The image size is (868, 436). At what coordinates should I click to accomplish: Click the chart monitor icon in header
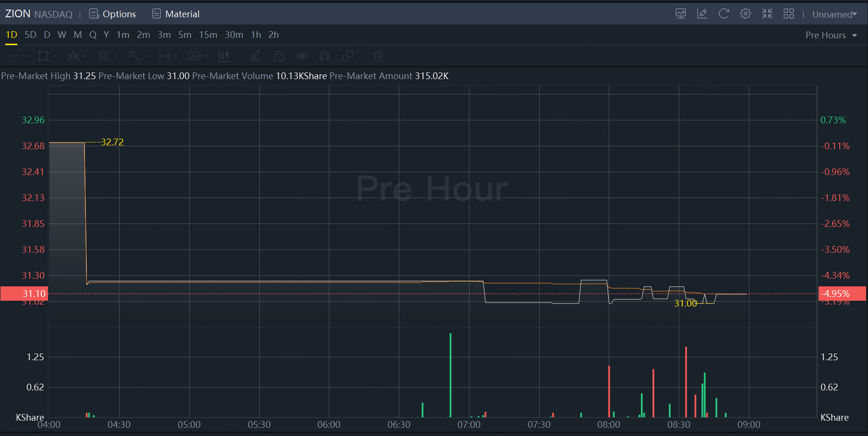(x=680, y=14)
